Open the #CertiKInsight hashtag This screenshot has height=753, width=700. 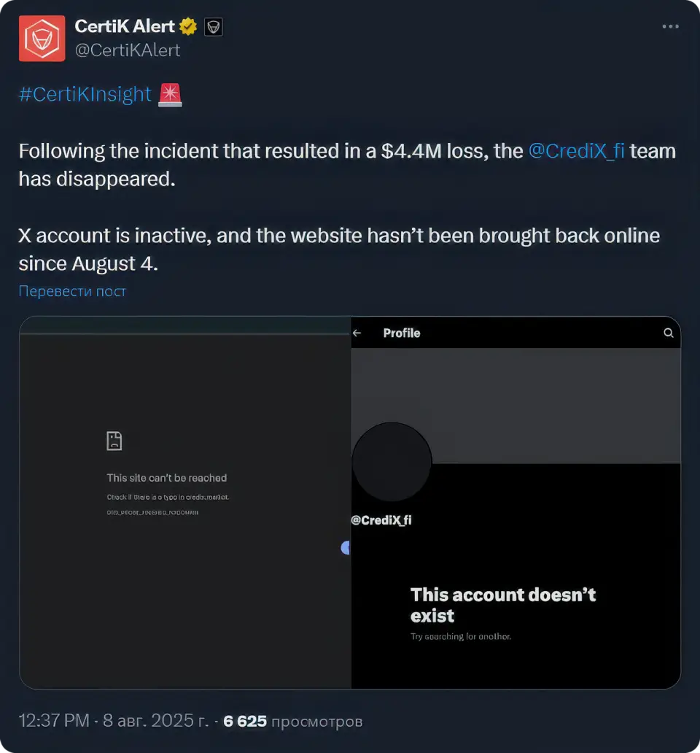[x=85, y=94]
